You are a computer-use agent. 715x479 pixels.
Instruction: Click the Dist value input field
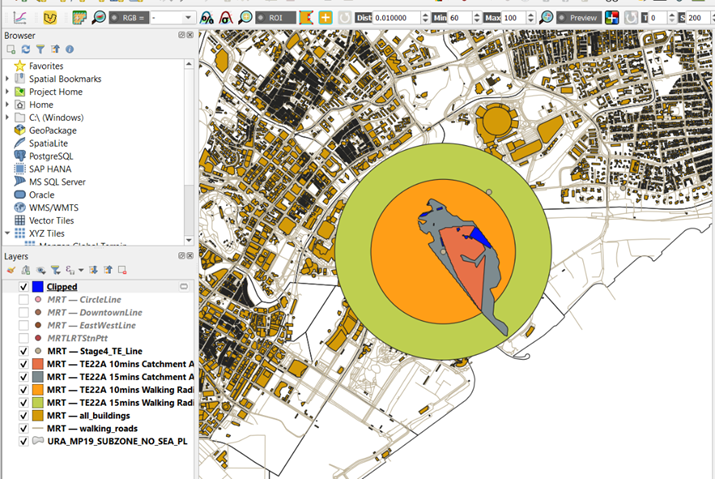395,18
